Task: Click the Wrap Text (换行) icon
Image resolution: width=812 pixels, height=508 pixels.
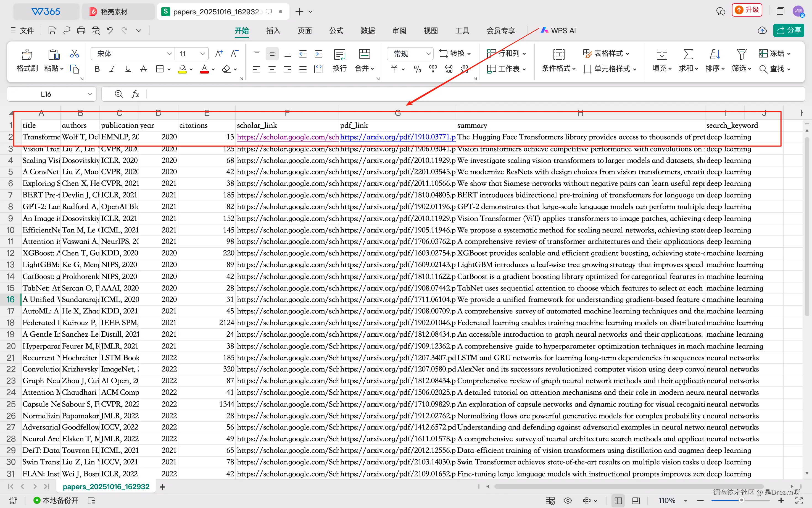Action: coord(339,54)
